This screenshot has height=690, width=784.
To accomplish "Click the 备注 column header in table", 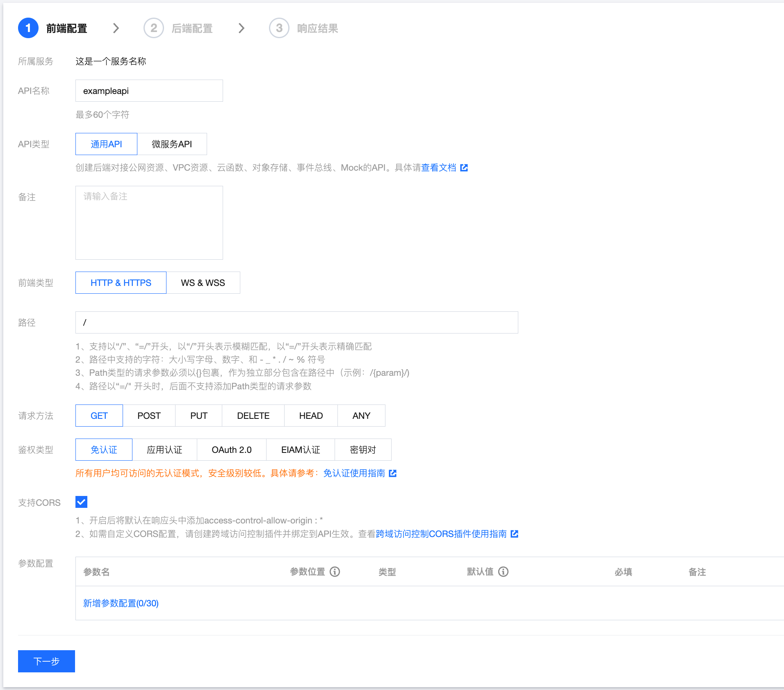I will click(697, 572).
